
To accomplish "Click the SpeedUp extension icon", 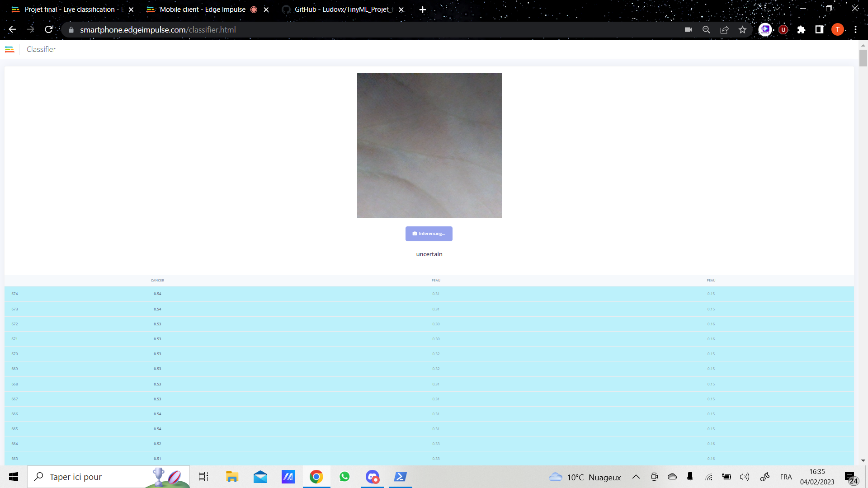I will click(765, 30).
